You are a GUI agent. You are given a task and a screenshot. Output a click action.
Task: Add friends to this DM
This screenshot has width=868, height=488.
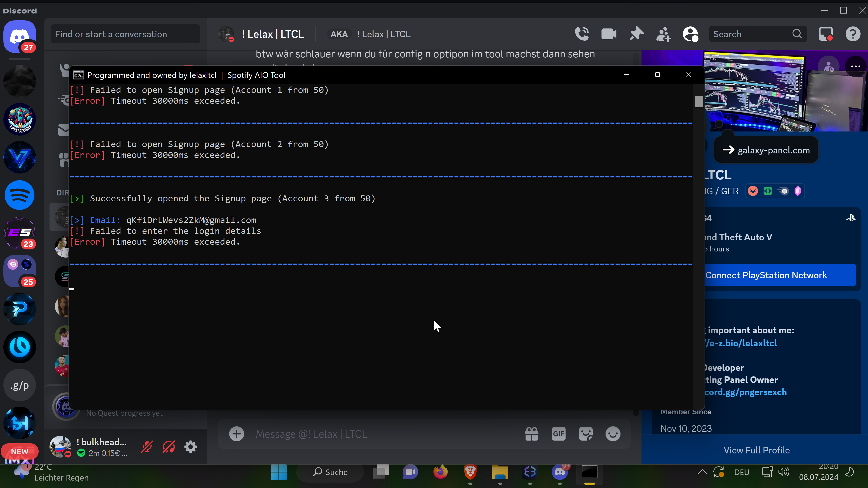[663, 34]
